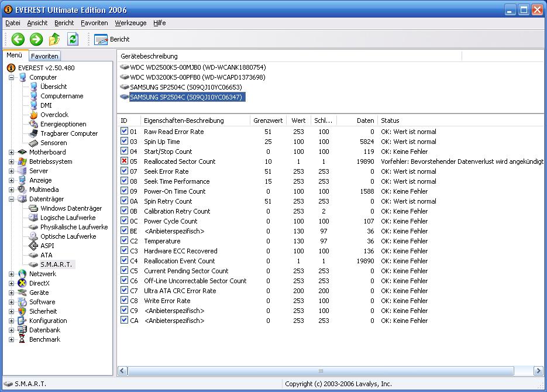Click the Energieoptionen icon in tree
The height and width of the screenshot is (392, 547).
(33, 124)
